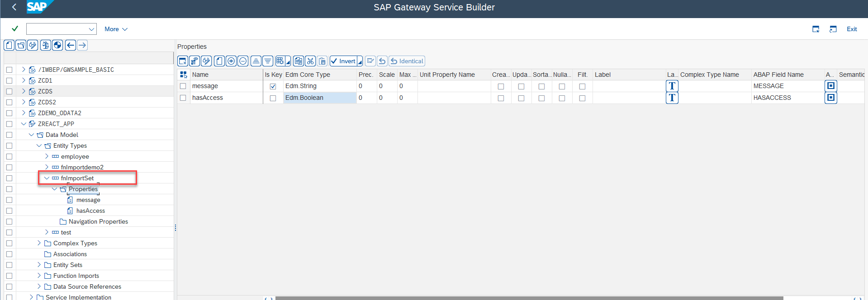Collapse the Data Model node
This screenshot has height=300, width=868.
click(31, 135)
